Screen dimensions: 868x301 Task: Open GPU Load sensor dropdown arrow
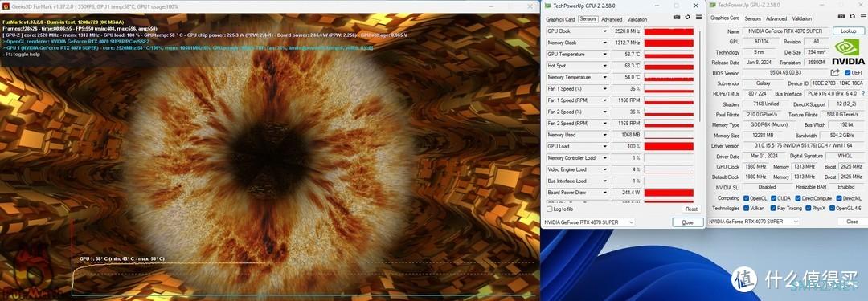tap(605, 147)
